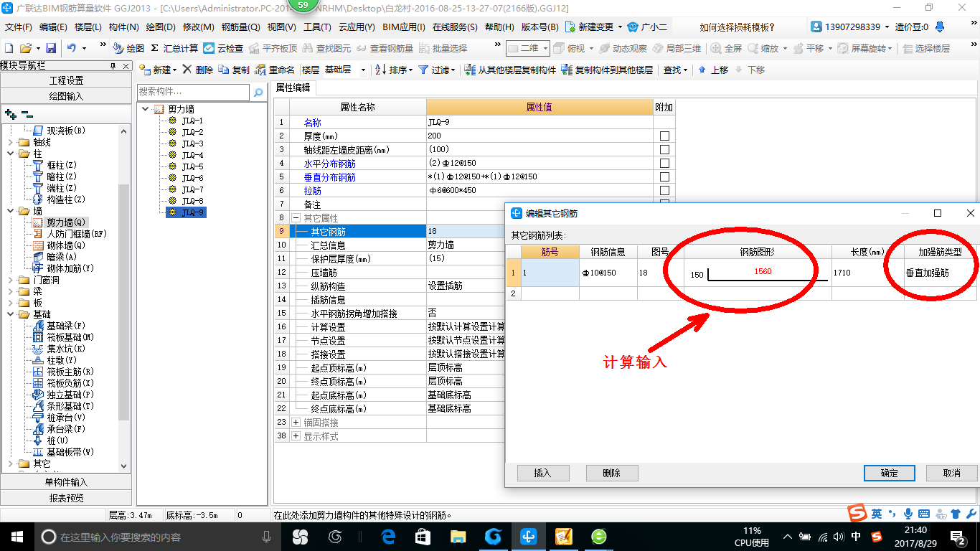Click the search magnifier icon
Screen dimensions: 980x551
click(258, 93)
